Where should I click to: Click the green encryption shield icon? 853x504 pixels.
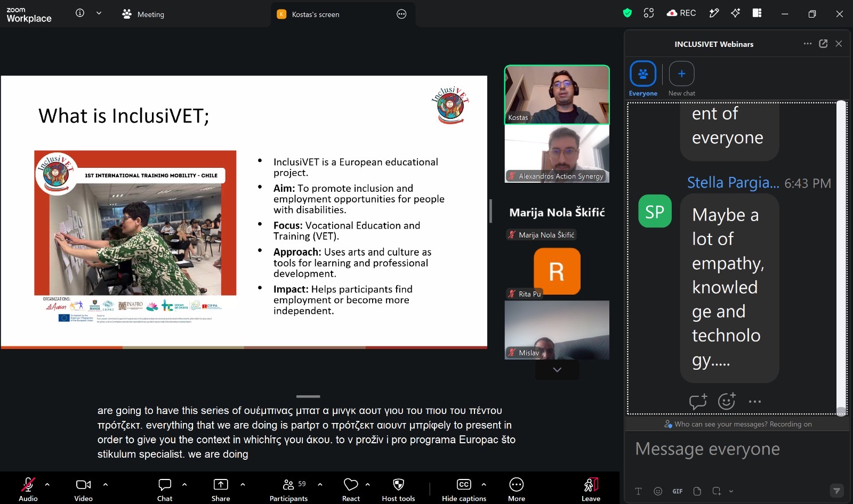pos(627,13)
